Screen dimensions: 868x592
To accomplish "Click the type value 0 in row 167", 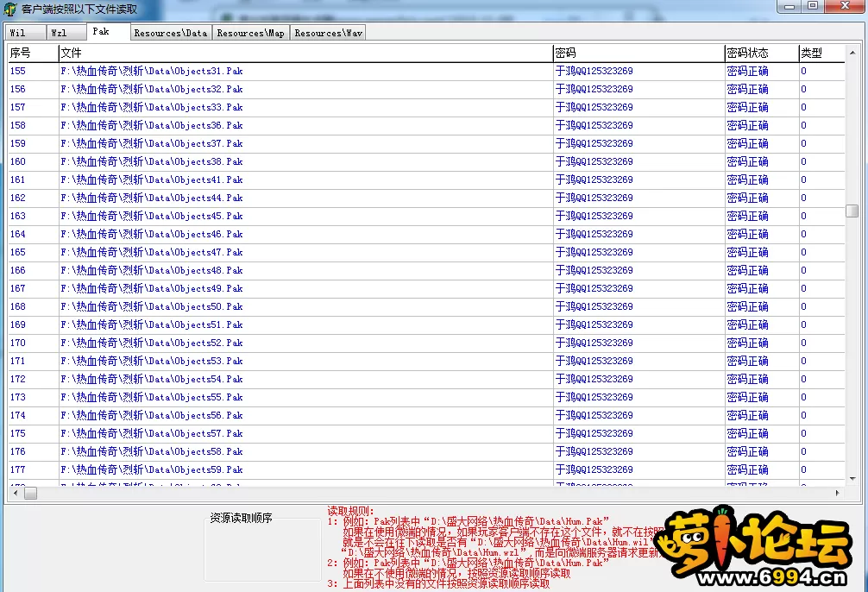I will point(804,288).
